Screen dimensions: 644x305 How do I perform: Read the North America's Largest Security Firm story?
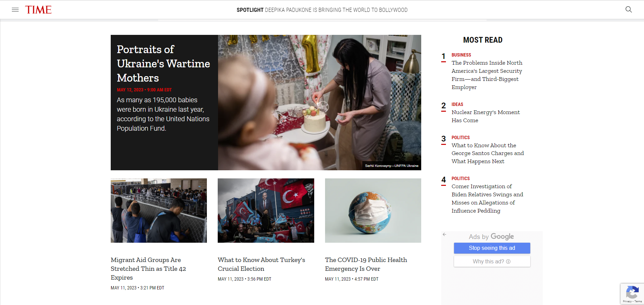pyautogui.click(x=487, y=75)
